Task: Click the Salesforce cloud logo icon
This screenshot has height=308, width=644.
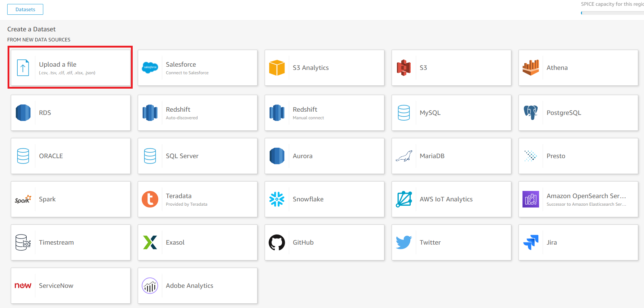Action: 150,68
